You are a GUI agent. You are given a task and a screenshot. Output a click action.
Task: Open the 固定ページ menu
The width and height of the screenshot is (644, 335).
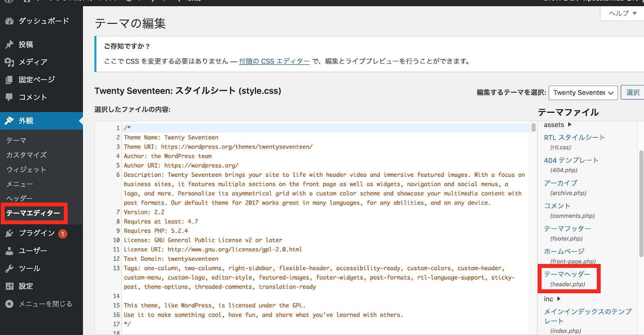(x=37, y=80)
